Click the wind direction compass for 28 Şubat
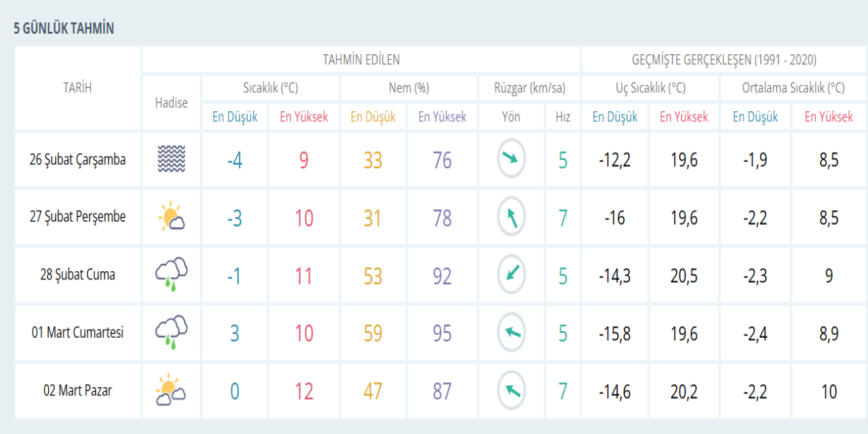This screenshot has width=868, height=434. click(511, 275)
